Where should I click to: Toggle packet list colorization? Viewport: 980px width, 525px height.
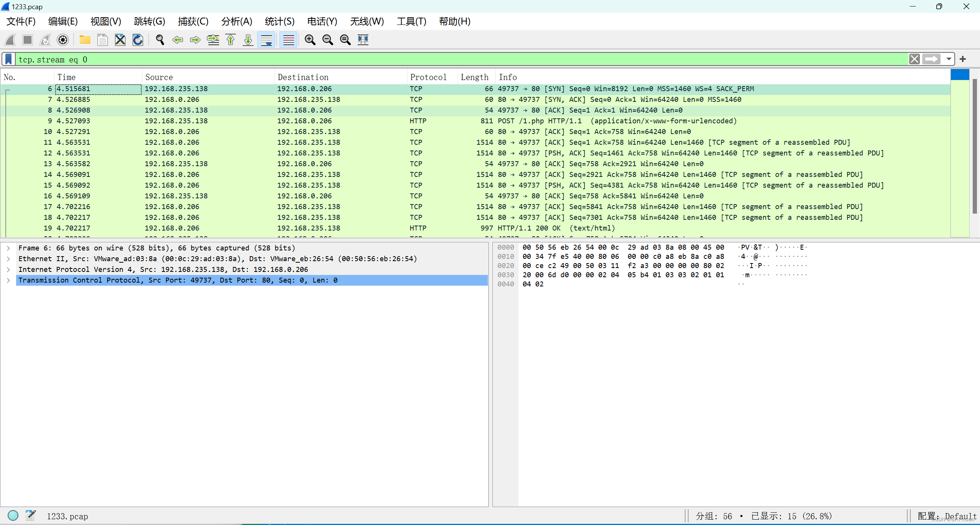pos(288,40)
